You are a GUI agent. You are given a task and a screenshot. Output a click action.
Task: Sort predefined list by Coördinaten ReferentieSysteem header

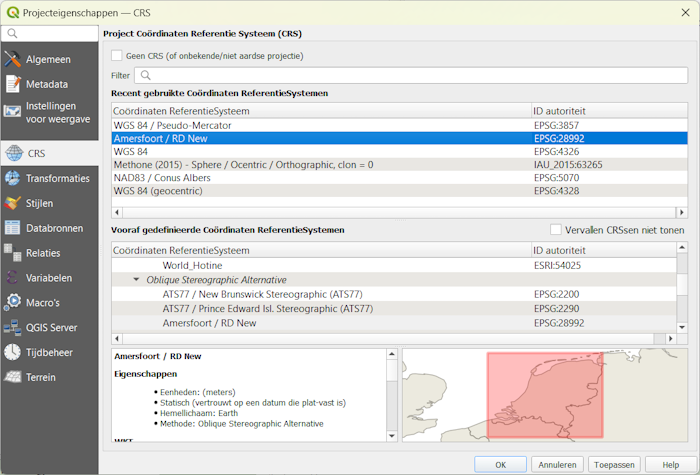pos(321,250)
